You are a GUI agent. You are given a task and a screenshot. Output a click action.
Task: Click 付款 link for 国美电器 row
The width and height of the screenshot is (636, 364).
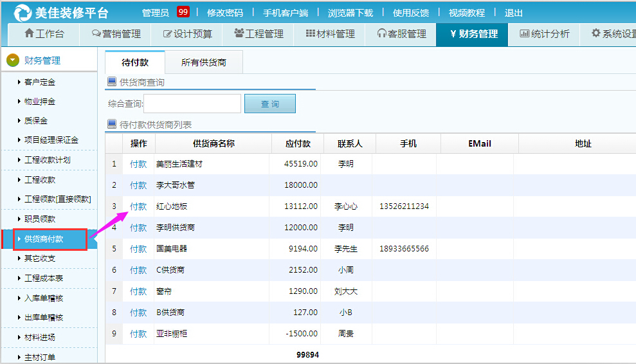point(138,249)
